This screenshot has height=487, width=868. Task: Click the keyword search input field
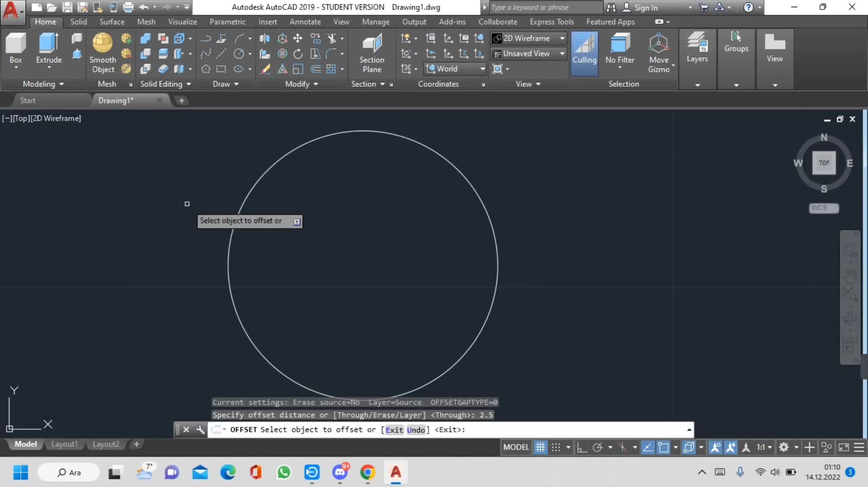pyautogui.click(x=546, y=7)
